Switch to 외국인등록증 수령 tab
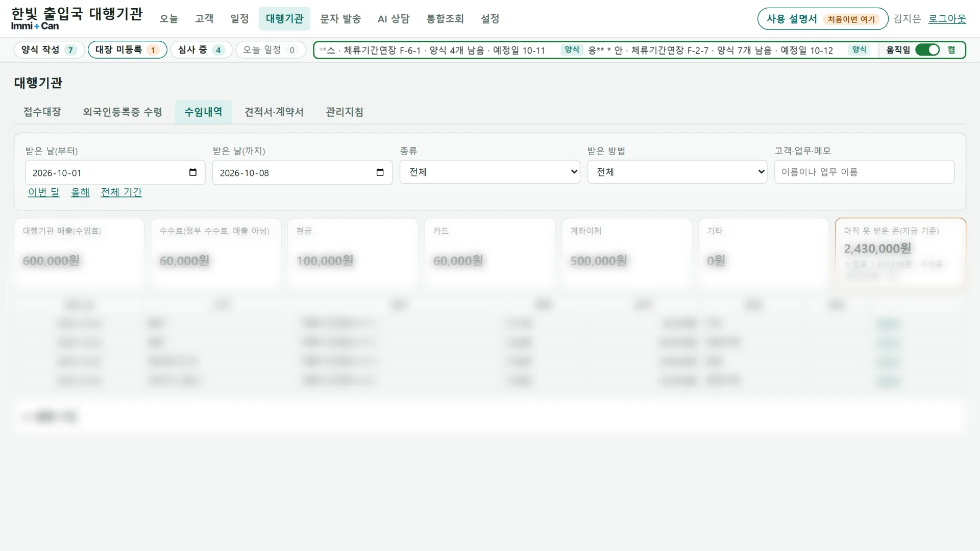Screen dimensions: 980x551 click(x=122, y=112)
